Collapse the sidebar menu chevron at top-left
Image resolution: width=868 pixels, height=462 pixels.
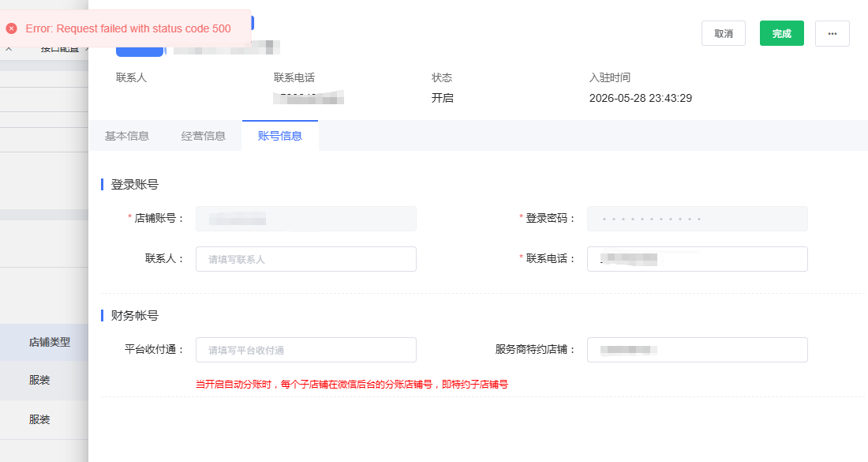click(x=9, y=49)
